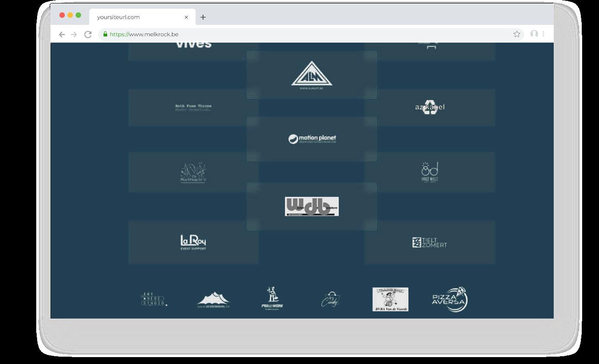Click the yellow minimize window button
The width and height of the screenshot is (599, 364).
70,15
